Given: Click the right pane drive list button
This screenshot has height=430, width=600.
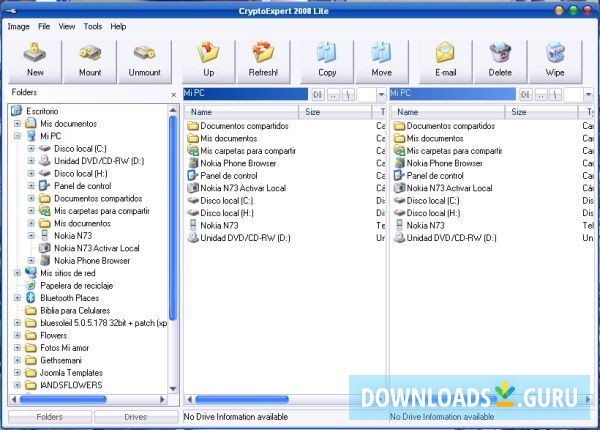Looking at the screenshot, I should tap(525, 94).
